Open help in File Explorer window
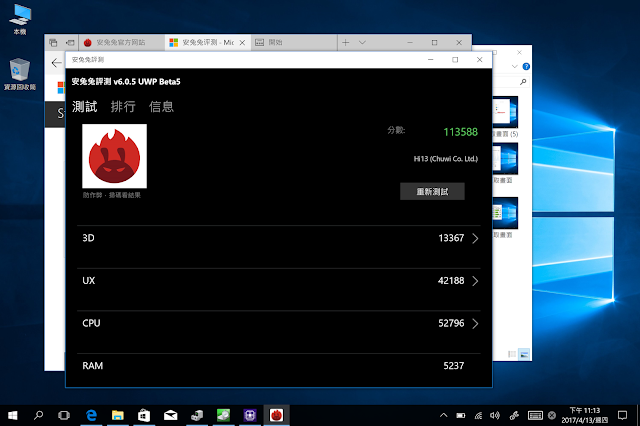The width and height of the screenshot is (640, 426). tap(526, 67)
